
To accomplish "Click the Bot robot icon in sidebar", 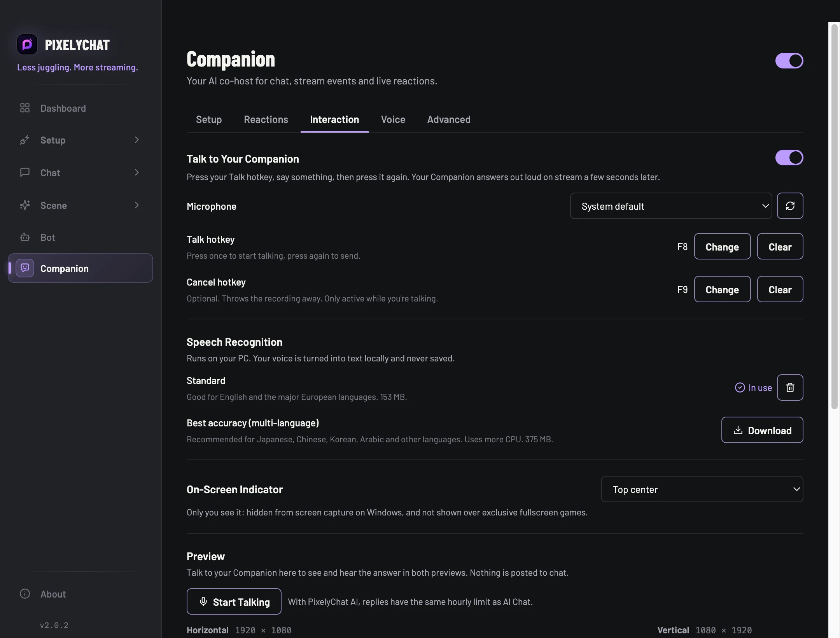I will tap(25, 237).
